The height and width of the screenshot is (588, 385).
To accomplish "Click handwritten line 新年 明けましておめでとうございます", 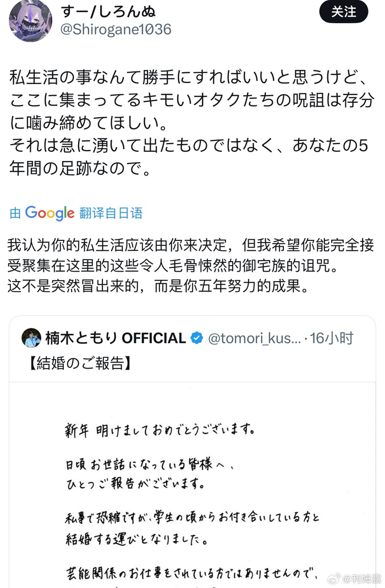I will [158, 430].
